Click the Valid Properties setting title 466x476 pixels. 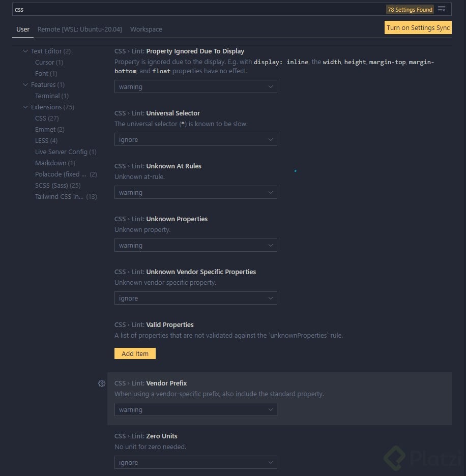[170, 325]
